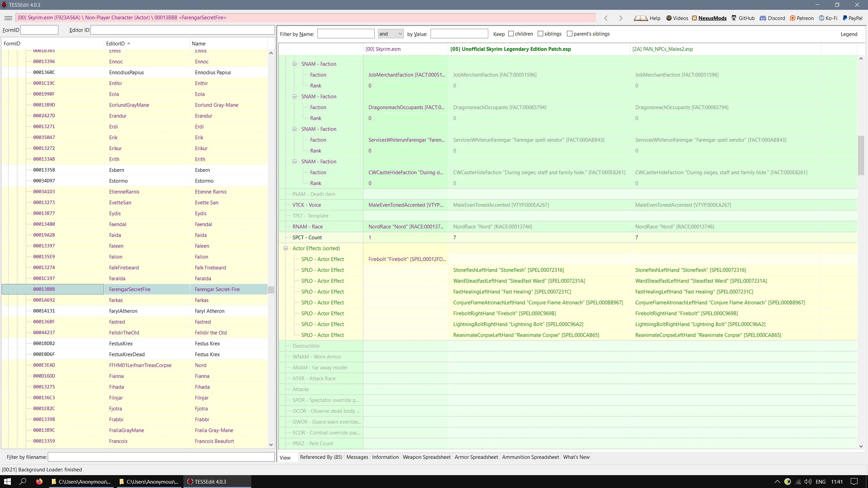Image resolution: width=868 pixels, height=488 pixels.
Task: Click the forward navigation arrow
Action: [x=620, y=18]
